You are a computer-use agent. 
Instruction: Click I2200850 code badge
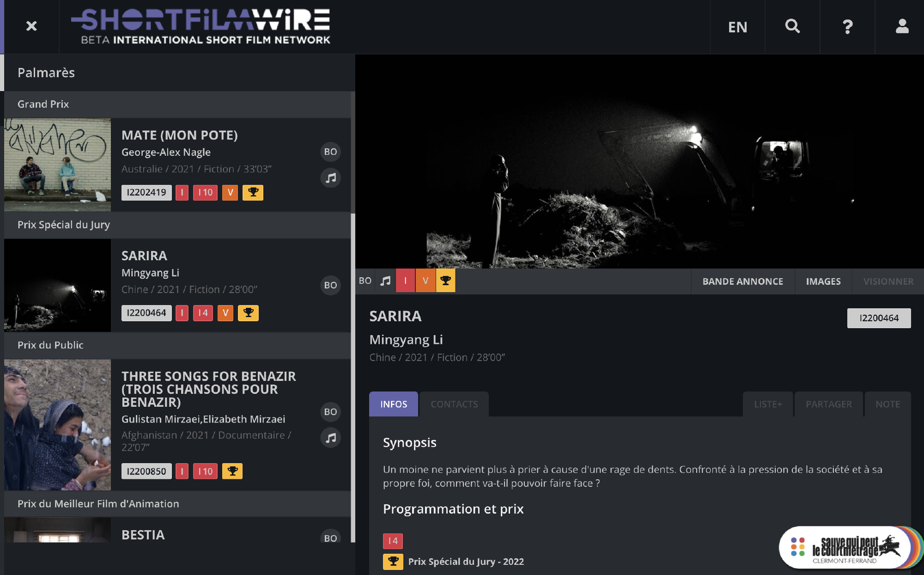tap(146, 471)
